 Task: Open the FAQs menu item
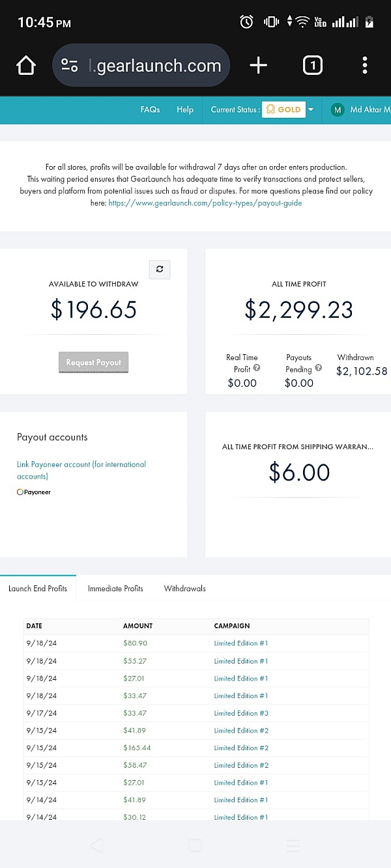click(150, 109)
